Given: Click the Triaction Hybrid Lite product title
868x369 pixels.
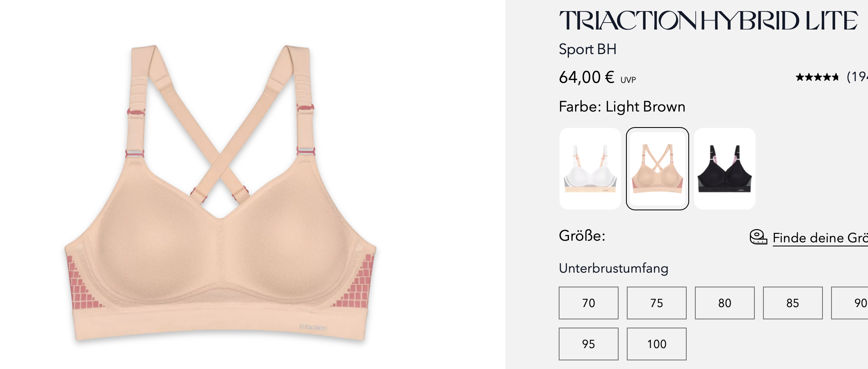Looking at the screenshot, I should coord(708,20).
